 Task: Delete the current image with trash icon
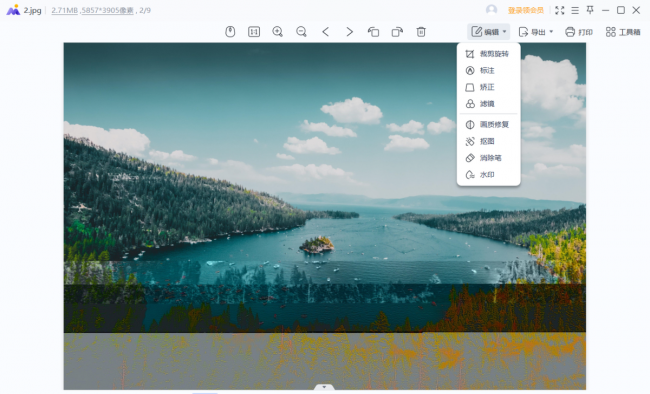(x=421, y=32)
